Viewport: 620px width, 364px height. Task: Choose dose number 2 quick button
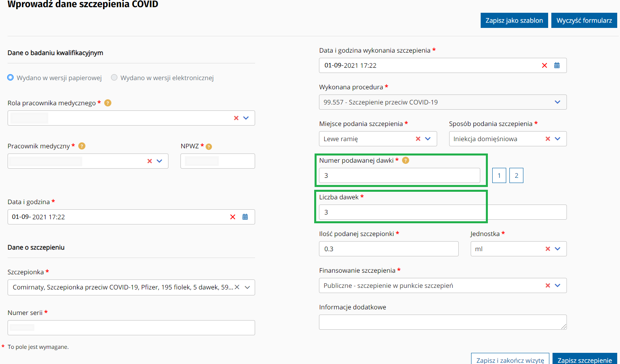[516, 175]
